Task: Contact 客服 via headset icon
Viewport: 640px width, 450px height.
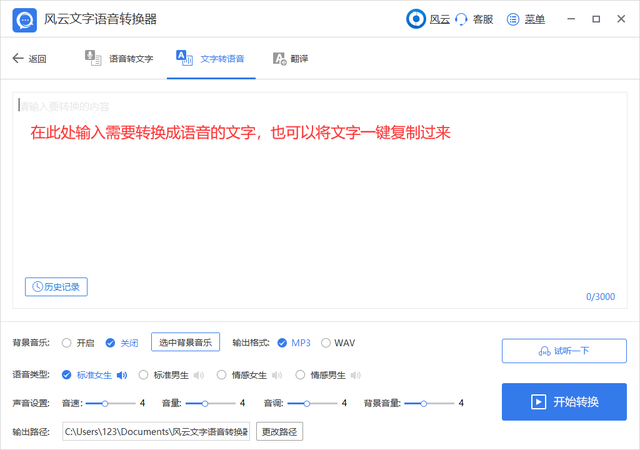Action: (461, 19)
